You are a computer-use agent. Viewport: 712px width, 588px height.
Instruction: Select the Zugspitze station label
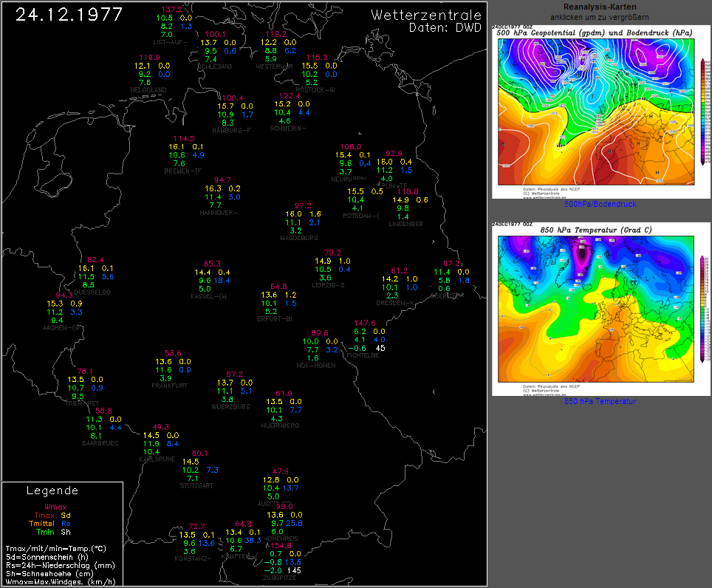click(280, 578)
